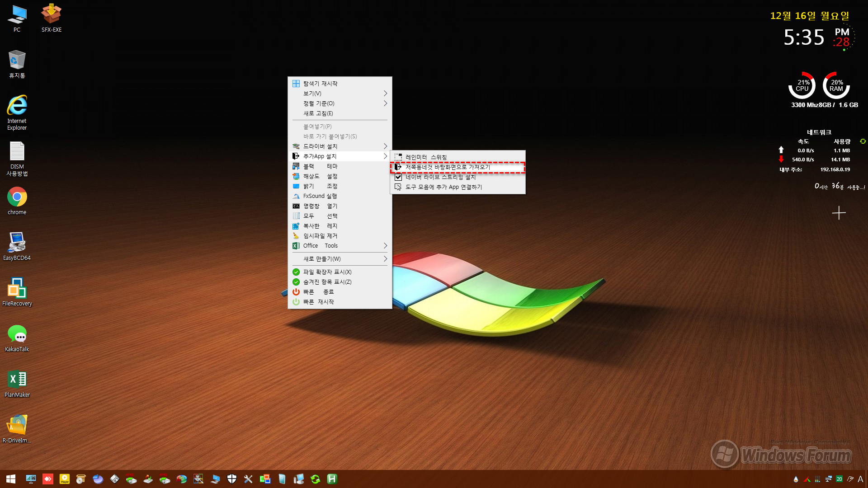Launch the chrome desktop icon
Viewport: 868px width, 488px height.
[17, 201]
